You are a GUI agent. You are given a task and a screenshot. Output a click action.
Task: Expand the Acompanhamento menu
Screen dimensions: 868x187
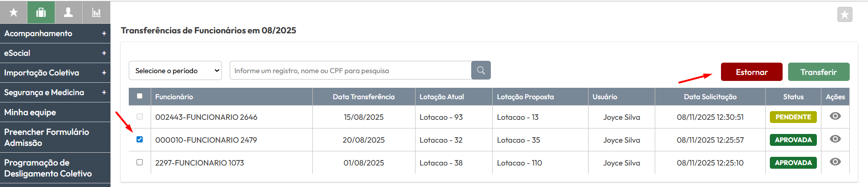coord(55,33)
